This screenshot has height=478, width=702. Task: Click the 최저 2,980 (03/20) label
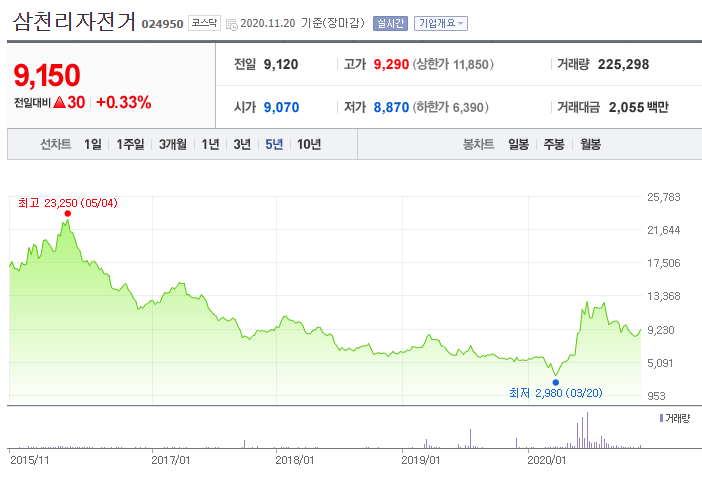coord(556,393)
